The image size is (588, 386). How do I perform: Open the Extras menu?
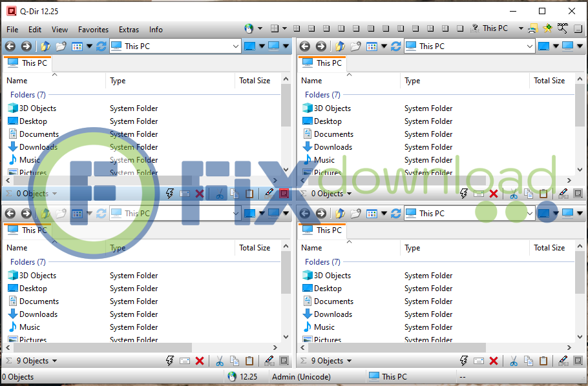click(129, 29)
